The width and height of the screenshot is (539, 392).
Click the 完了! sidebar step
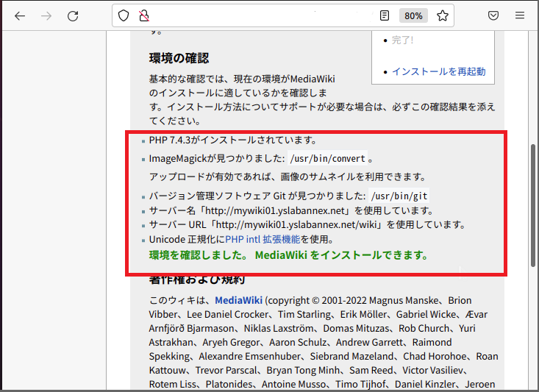point(402,40)
